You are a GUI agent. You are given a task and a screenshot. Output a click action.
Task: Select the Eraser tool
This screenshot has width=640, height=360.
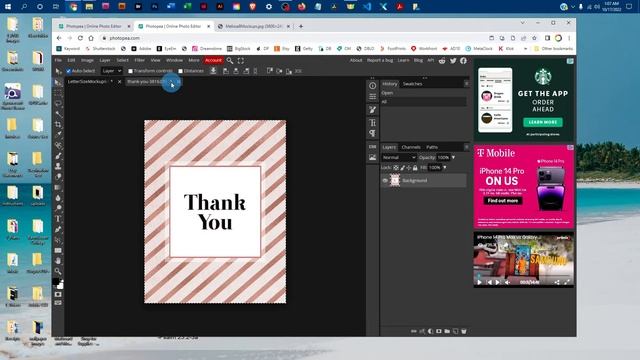point(58,177)
